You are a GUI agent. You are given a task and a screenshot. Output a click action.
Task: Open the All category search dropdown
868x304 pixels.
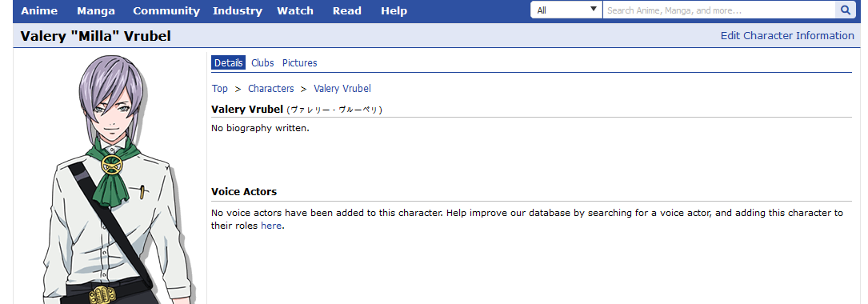(x=566, y=10)
